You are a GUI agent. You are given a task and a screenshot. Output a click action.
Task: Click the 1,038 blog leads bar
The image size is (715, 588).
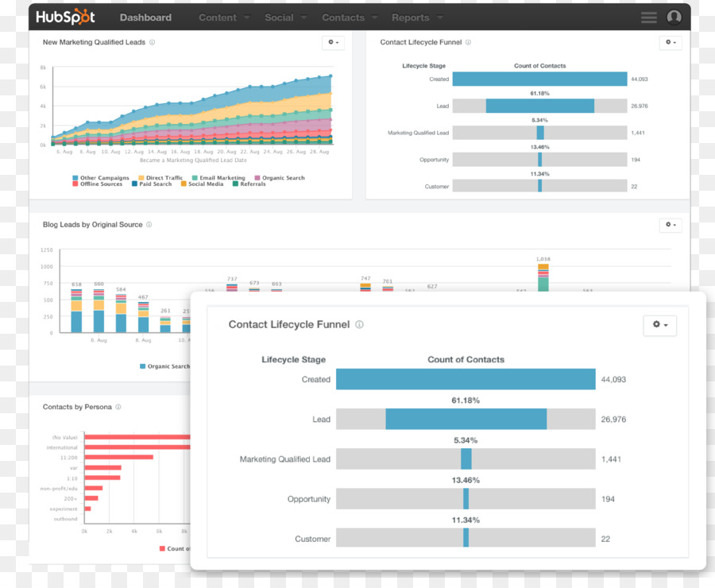[x=543, y=277]
